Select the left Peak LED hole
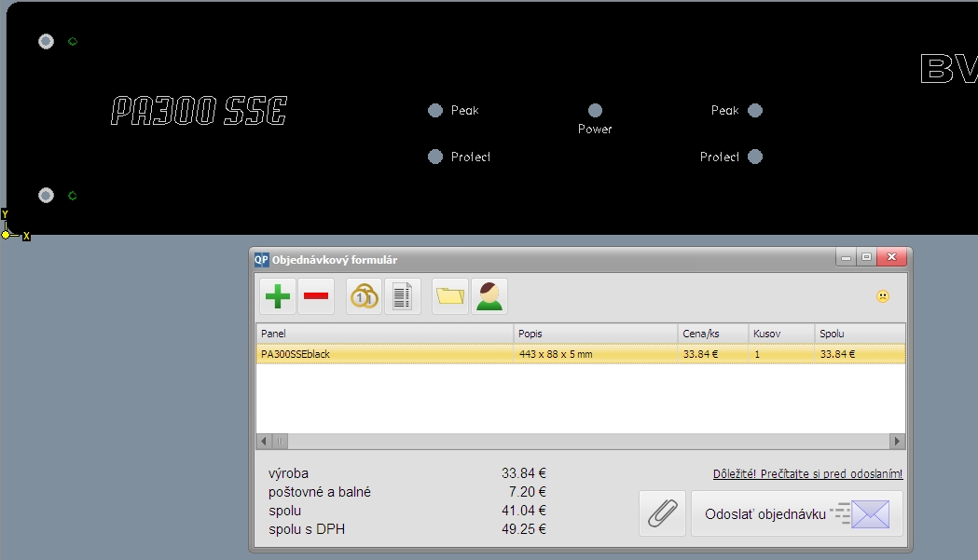This screenshot has width=978, height=560. click(435, 110)
